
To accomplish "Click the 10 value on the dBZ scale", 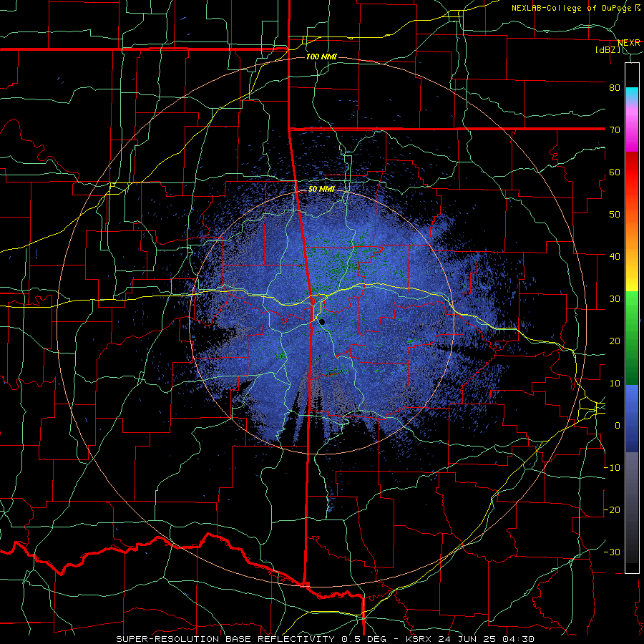I will pyautogui.click(x=615, y=384).
